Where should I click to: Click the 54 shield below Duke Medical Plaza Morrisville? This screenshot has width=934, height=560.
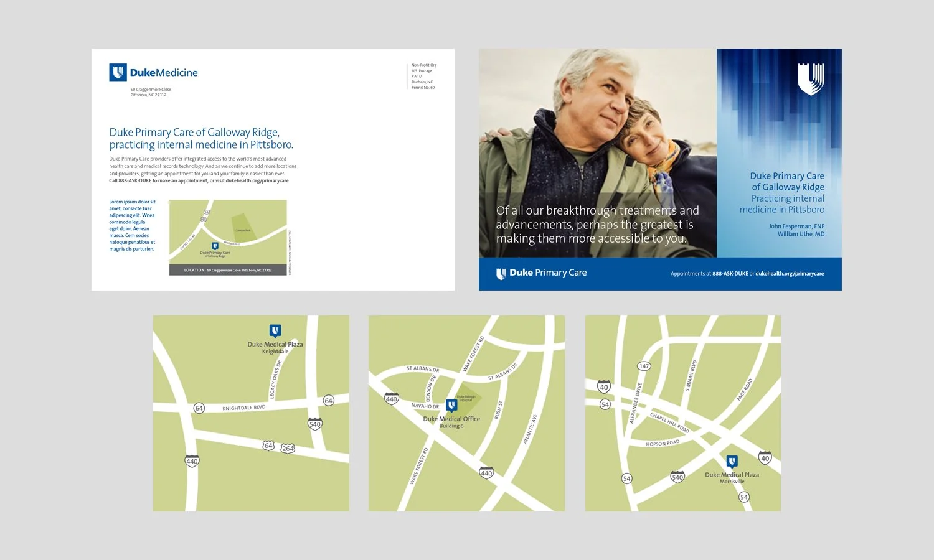coord(743,497)
